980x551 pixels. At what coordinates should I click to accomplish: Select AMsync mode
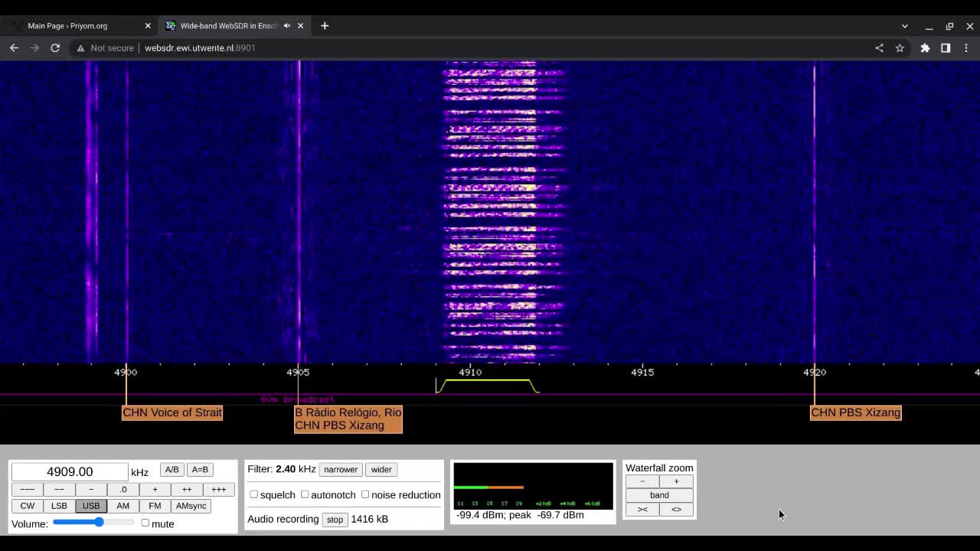pyautogui.click(x=191, y=505)
